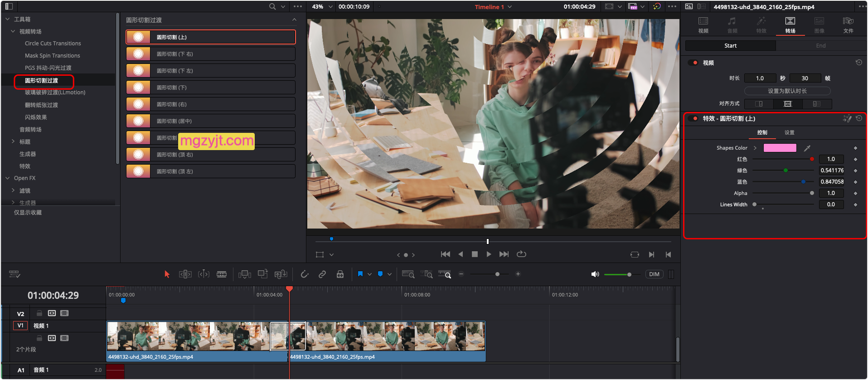Stop viewer playback

coord(475,254)
